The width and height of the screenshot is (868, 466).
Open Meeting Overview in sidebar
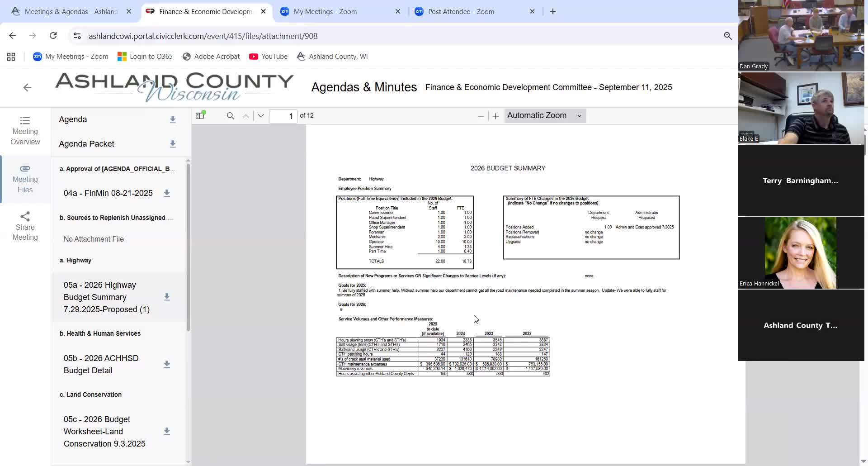pos(25,131)
